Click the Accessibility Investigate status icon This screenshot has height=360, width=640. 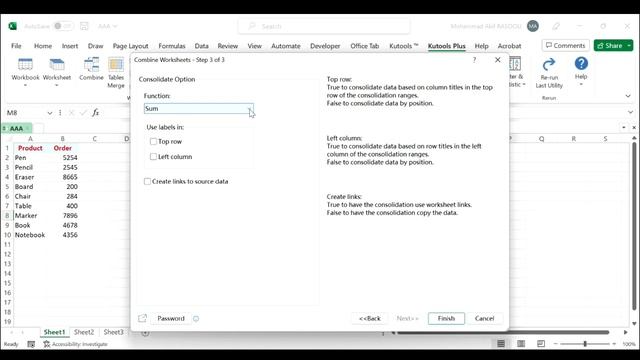pyautogui.click(x=47, y=344)
